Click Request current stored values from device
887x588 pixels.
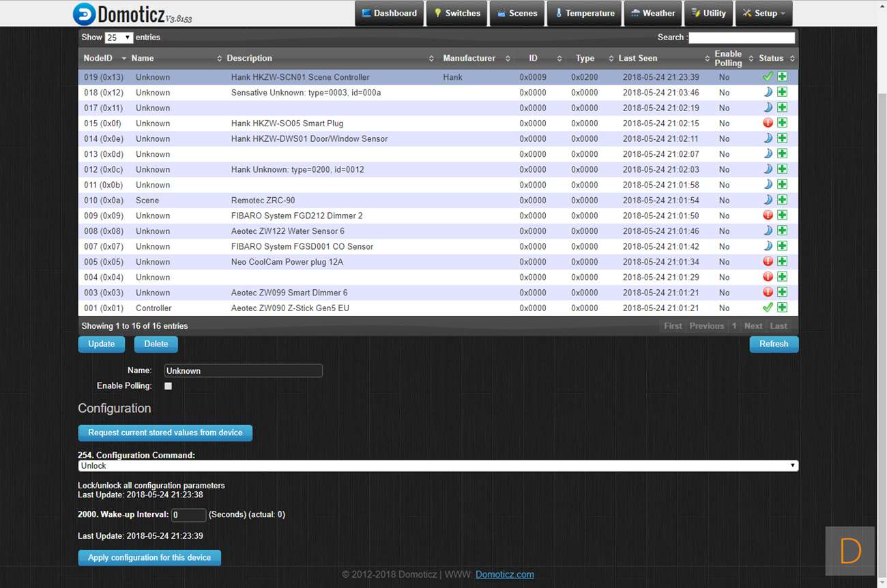click(165, 432)
